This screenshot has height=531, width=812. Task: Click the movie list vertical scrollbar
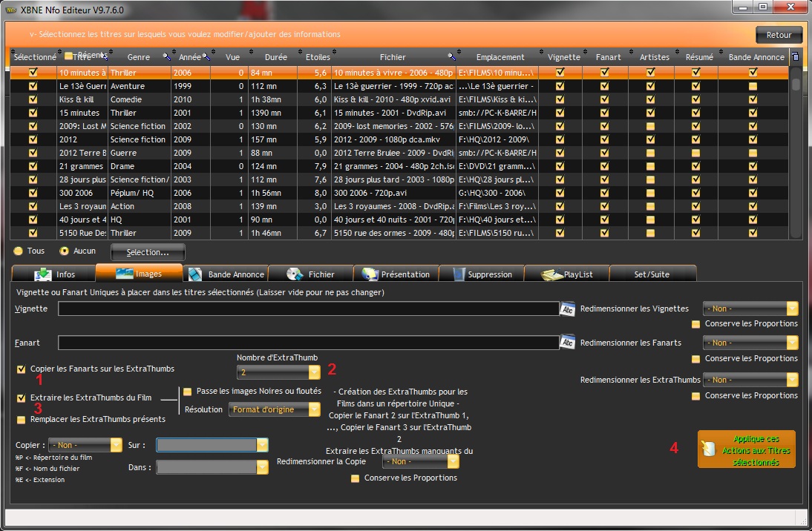[x=796, y=148]
